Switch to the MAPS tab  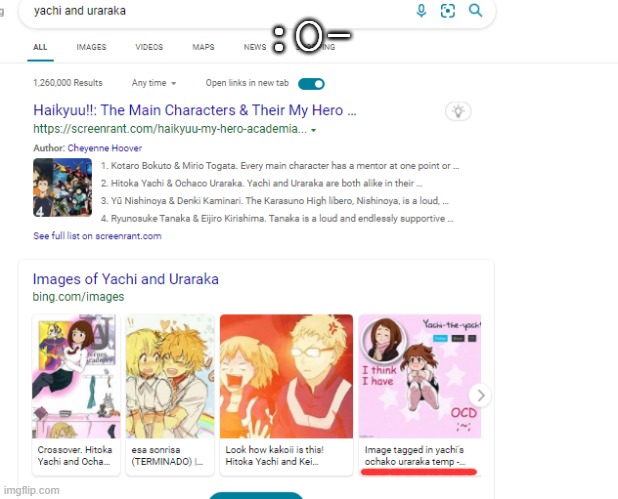click(203, 47)
